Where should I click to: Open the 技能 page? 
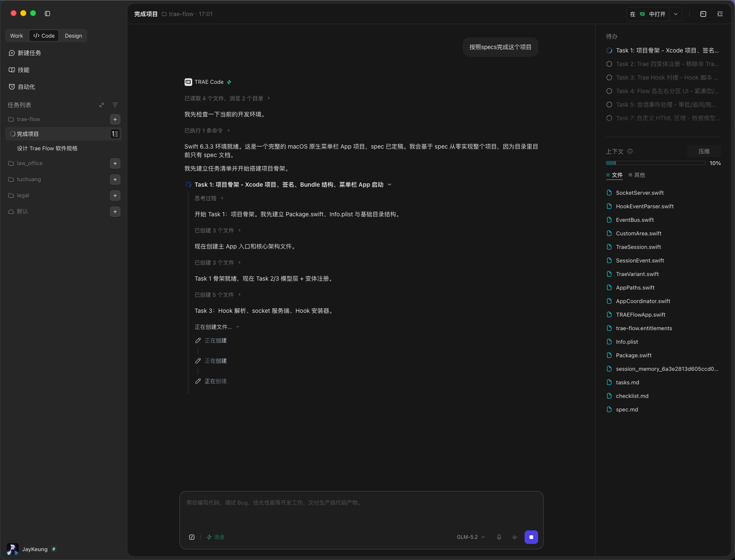[x=23, y=70]
